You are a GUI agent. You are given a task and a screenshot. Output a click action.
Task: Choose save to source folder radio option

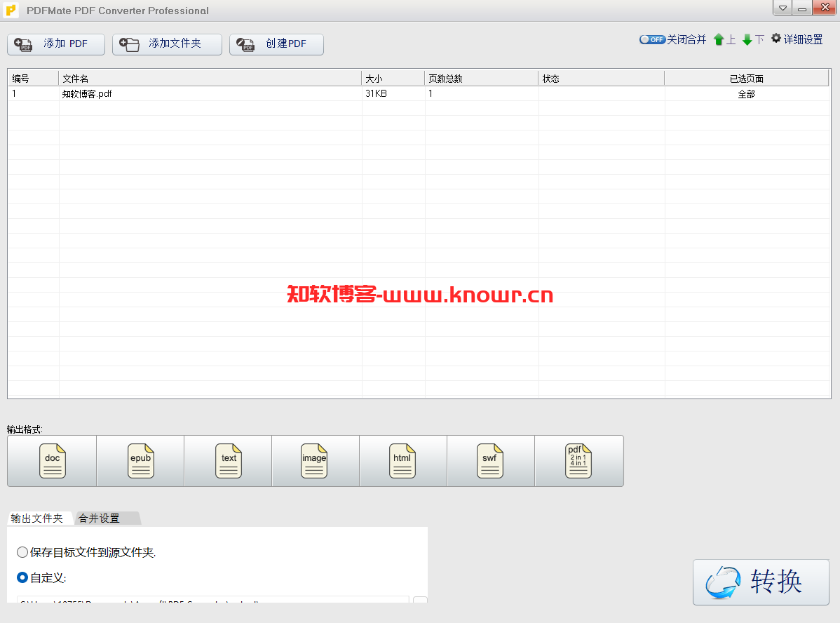[x=22, y=552]
